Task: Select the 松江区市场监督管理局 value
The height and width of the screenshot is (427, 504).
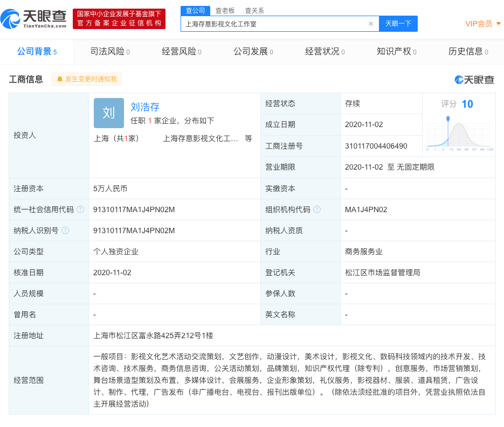Action: pos(383,272)
